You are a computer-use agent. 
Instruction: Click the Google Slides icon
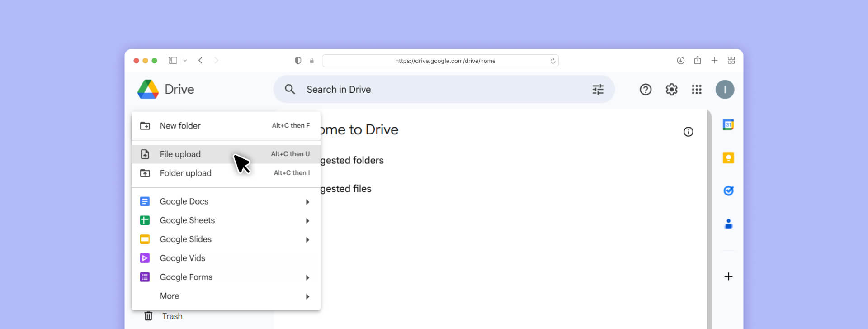tap(145, 239)
